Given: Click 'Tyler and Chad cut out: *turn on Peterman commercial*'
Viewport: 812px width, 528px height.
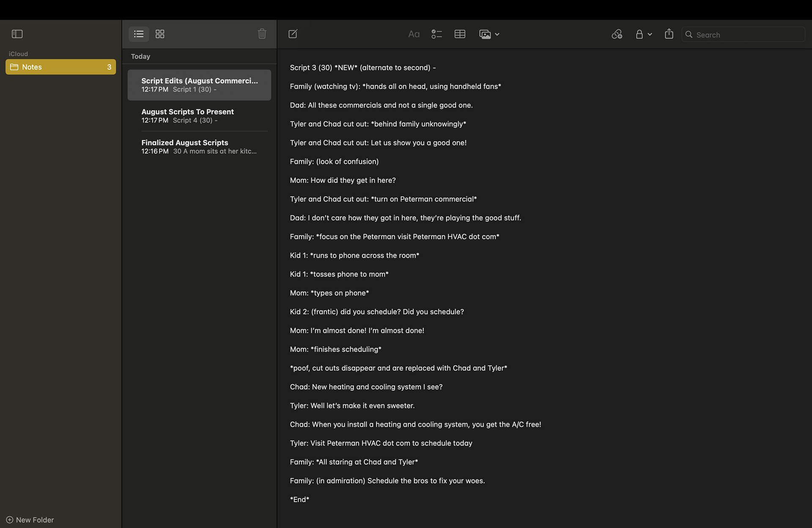Looking at the screenshot, I should pyautogui.click(x=383, y=199).
